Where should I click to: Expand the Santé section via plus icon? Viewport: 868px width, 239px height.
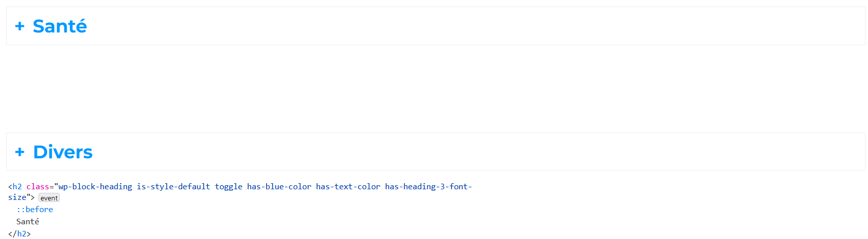point(20,26)
